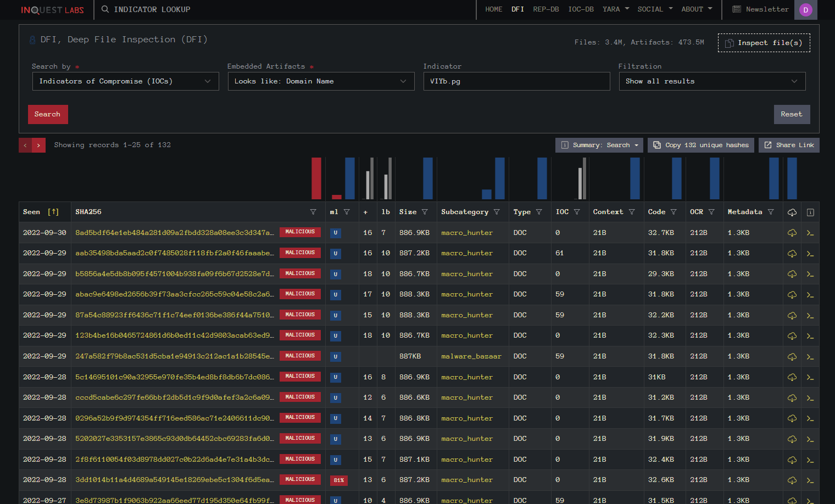Click the red Search button
The height and width of the screenshot is (504, 835).
pos(48,114)
